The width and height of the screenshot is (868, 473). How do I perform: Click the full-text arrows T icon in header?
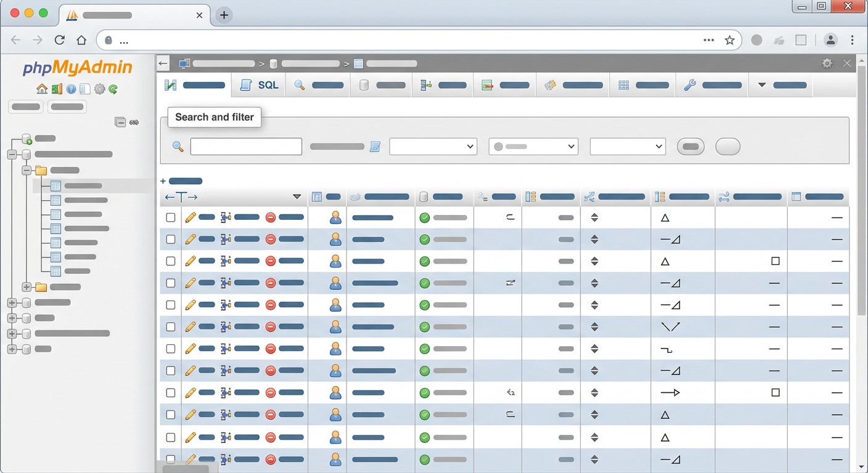point(181,197)
